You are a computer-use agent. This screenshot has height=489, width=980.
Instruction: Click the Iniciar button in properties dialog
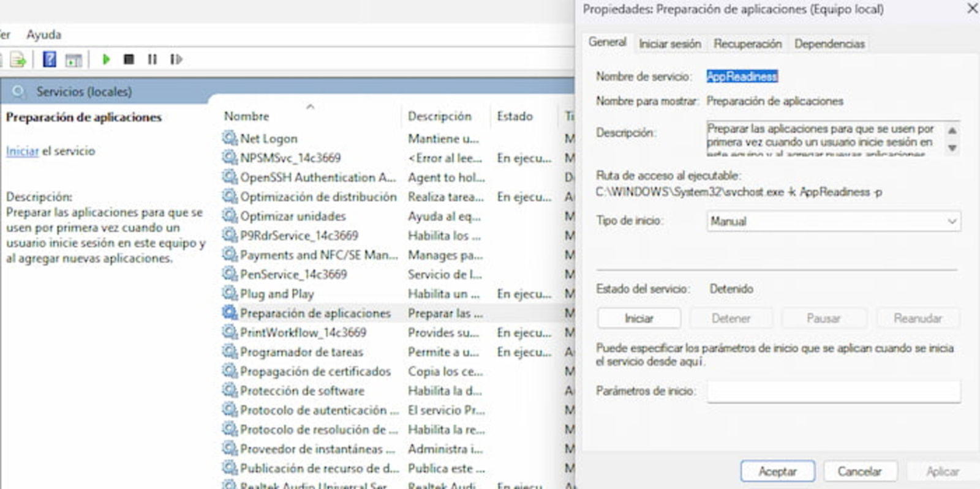639,318
